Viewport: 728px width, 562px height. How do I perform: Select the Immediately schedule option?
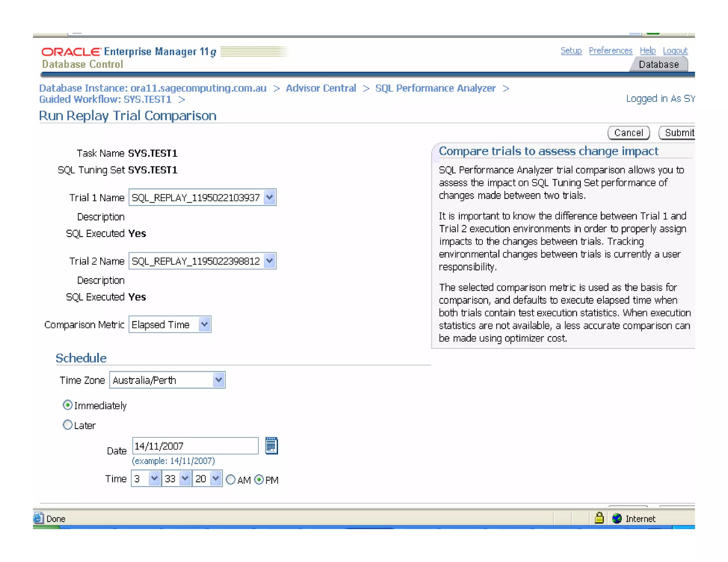[68, 405]
